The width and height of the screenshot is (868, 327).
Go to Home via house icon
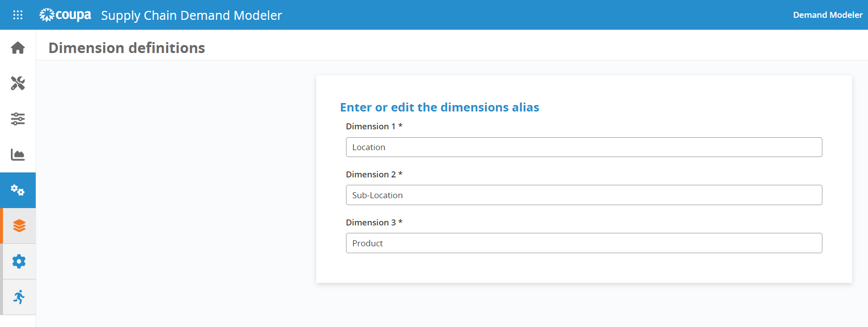18,48
